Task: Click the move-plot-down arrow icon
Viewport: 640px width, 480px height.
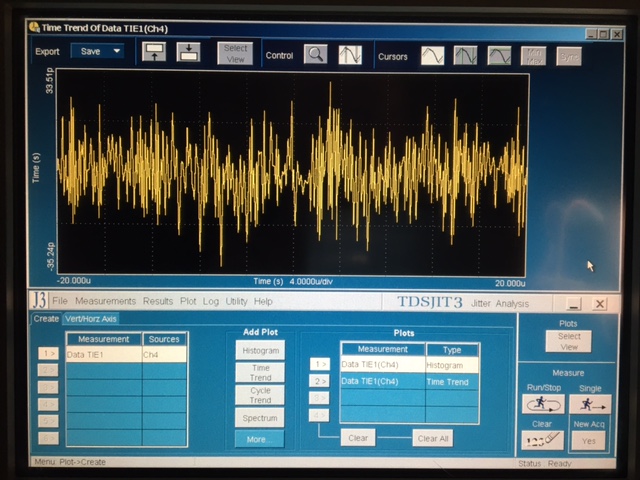Action: [x=188, y=52]
